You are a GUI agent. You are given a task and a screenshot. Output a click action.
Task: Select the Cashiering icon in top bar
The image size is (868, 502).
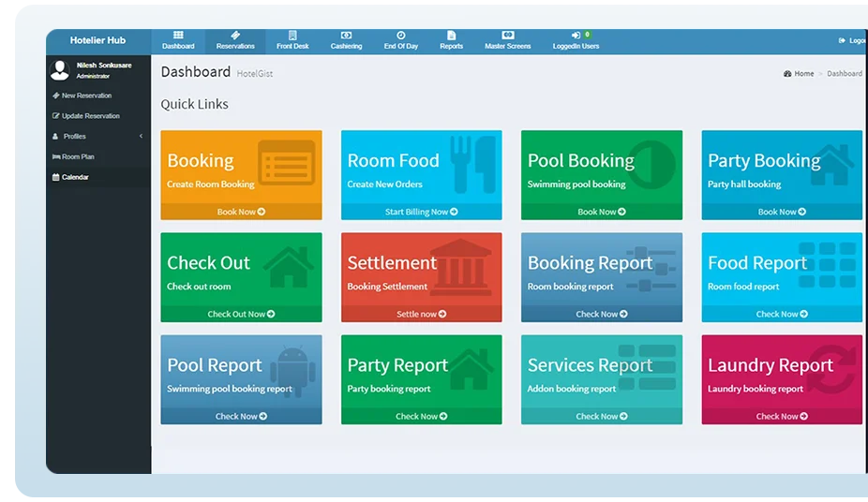click(x=346, y=36)
